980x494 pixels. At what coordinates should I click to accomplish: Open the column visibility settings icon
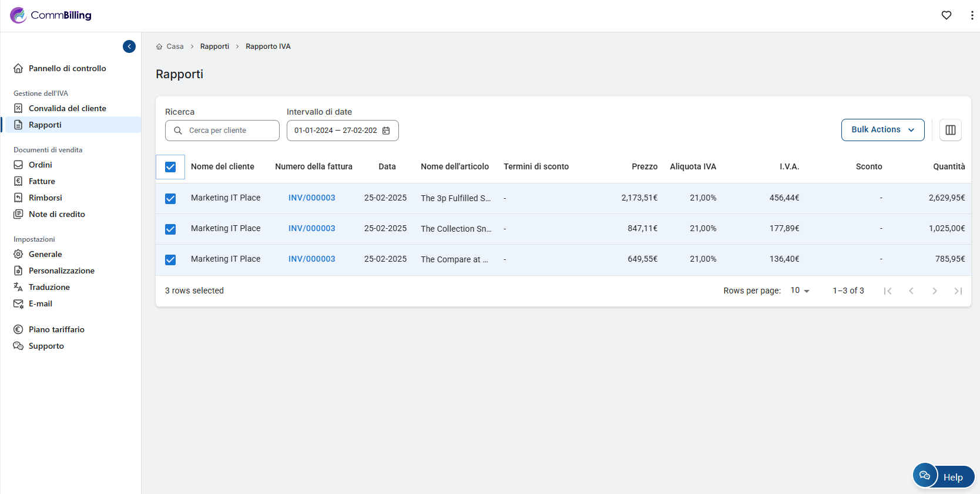[x=950, y=130]
